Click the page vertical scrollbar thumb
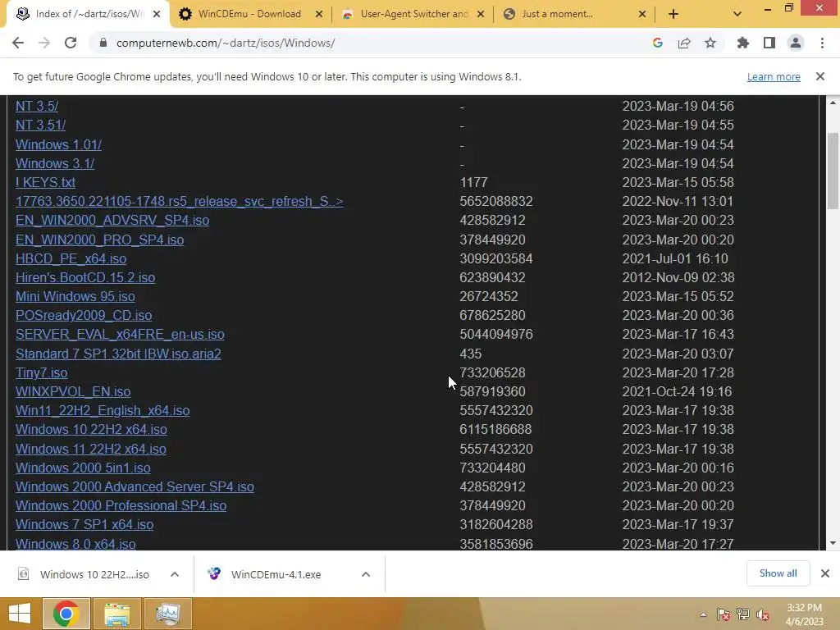Screen dimensions: 840x630 (x=833, y=171)
